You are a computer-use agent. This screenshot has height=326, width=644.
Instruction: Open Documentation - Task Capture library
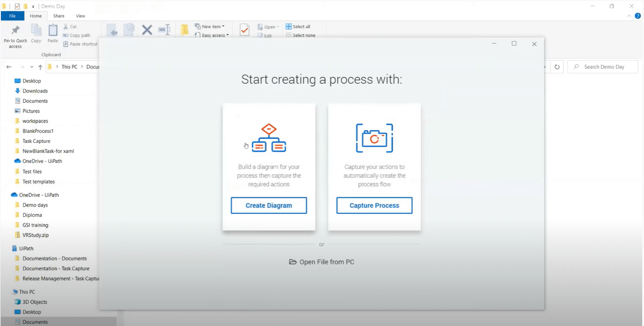click(56, 269)
